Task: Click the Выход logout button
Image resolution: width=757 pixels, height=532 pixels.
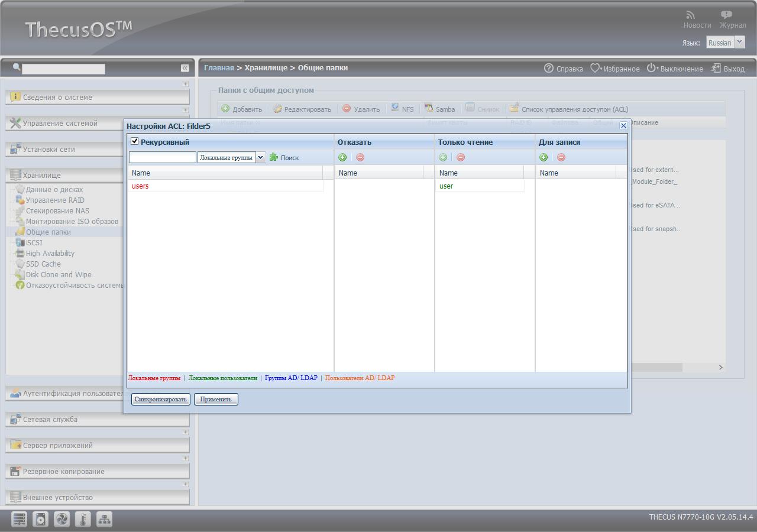Action: coord(728,69)
